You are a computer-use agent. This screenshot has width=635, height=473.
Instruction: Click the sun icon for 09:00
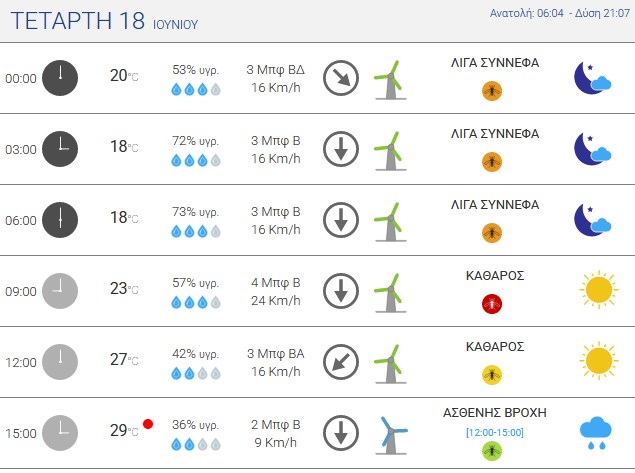(599, 290)
